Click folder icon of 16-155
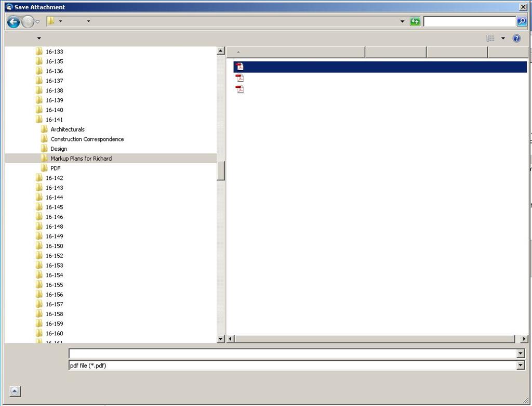 (39, 285)
